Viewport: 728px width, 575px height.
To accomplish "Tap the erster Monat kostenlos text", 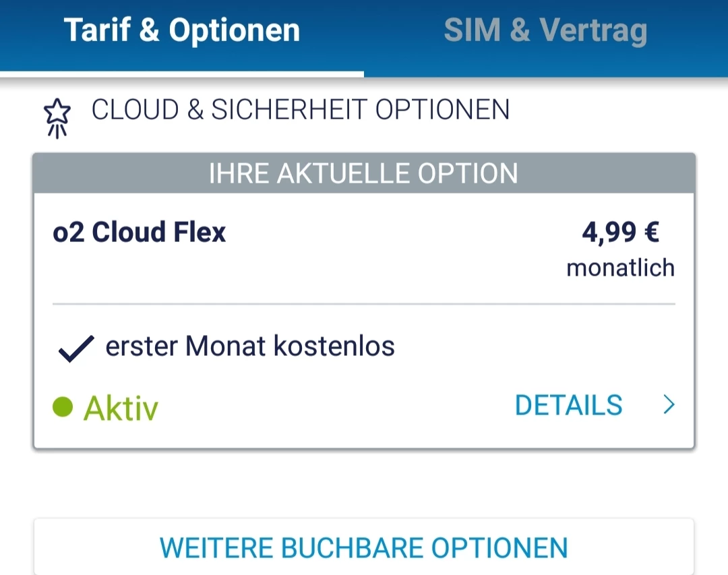I will (x=250, y=346).
